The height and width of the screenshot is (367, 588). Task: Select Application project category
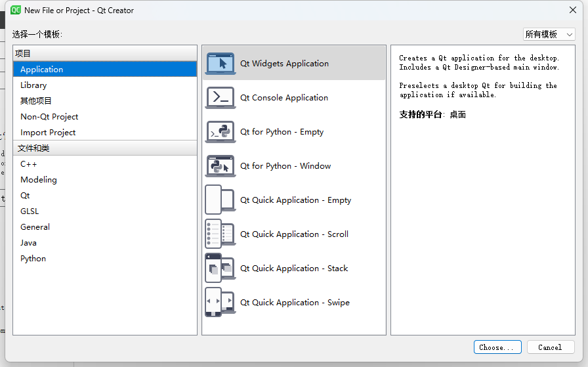pos(105,70)
